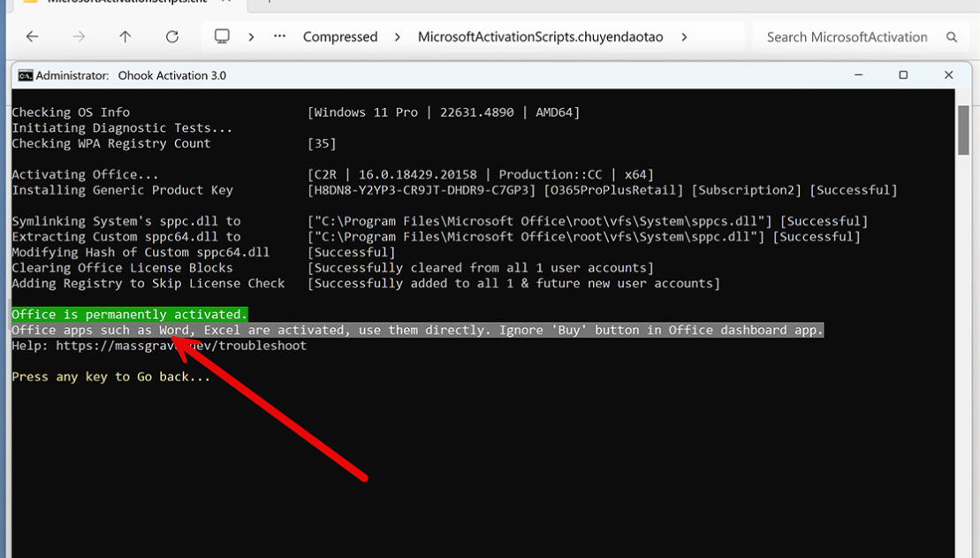Expand chevron after MicrosoftActivationScripts.chuyendaotao
The width and height of the screenshot is (980, 558).
point(684,37)
